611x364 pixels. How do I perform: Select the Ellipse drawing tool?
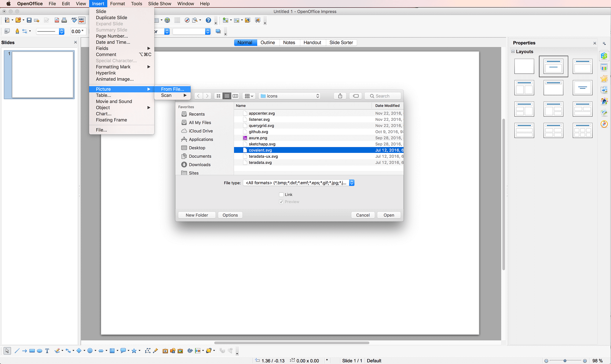coord(39,351)
